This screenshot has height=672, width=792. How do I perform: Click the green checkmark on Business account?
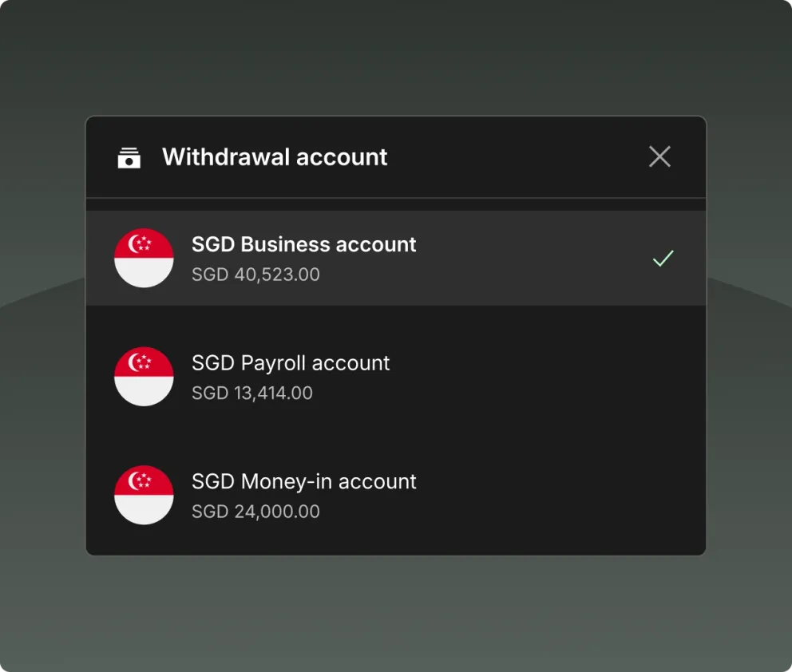tap(663, 258)
